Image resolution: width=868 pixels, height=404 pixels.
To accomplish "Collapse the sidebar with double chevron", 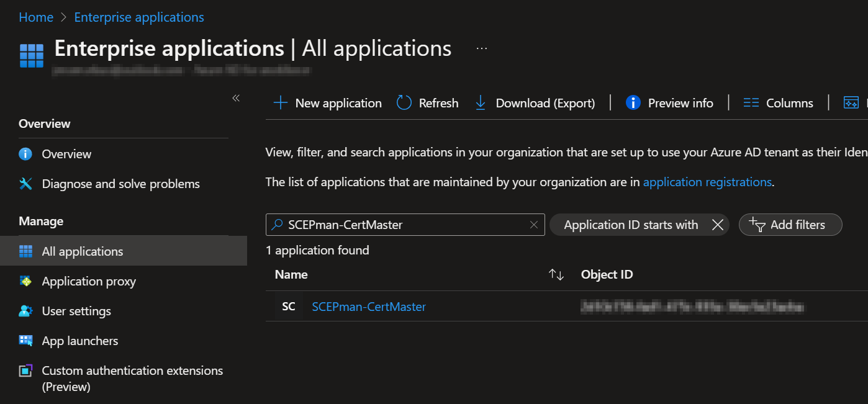I will tap(236, 98).
